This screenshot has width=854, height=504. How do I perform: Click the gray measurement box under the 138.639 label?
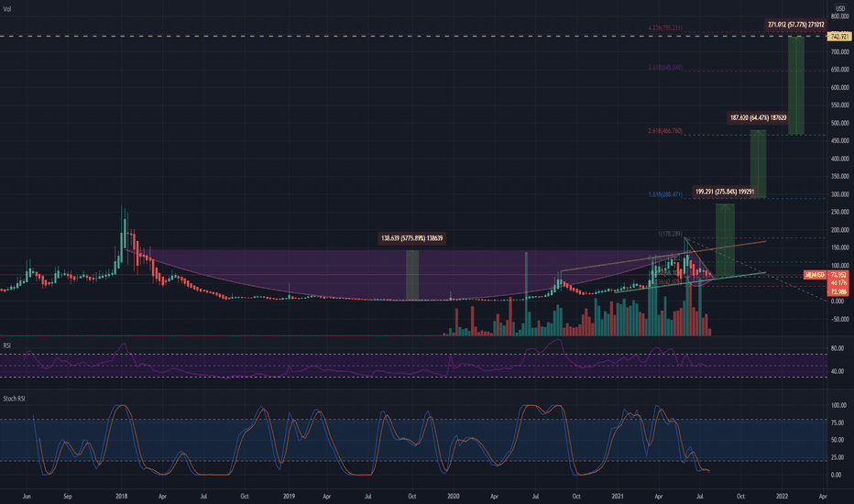[412, 275]
